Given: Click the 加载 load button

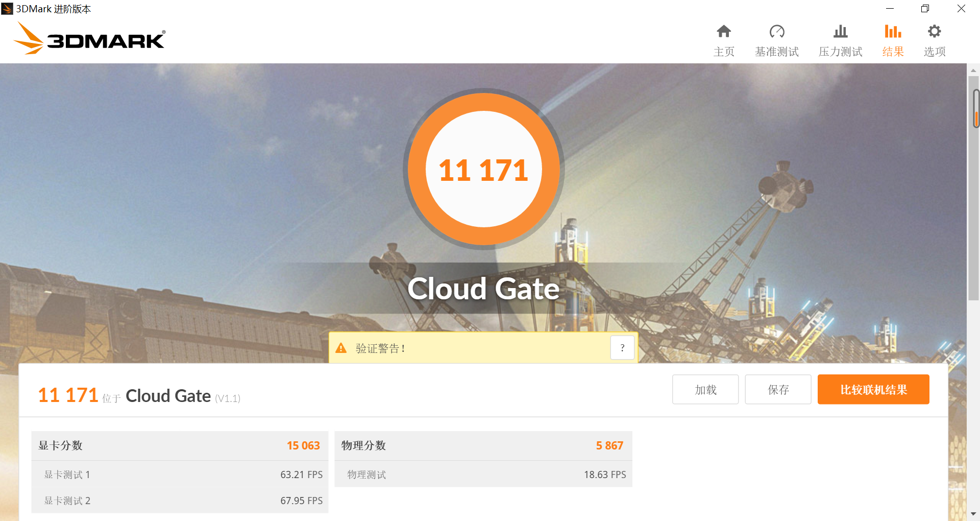Looking at the screenshot, I should click(705, 390).
